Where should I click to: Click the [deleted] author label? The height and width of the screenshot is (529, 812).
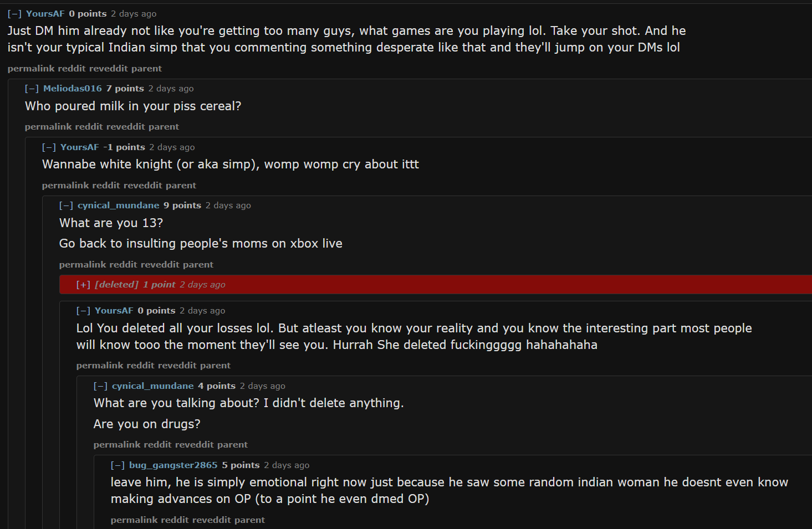coord(116,285)
